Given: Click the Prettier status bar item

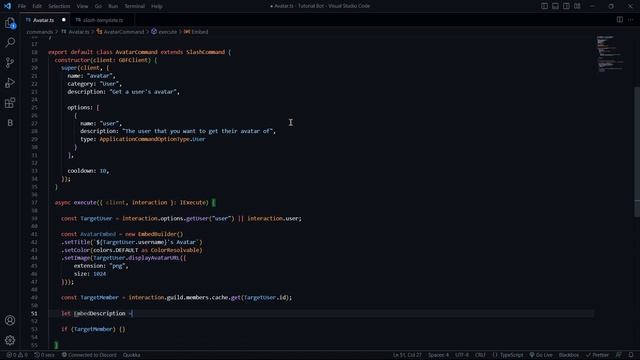Looking at the screenshot, I should (597, 355).
